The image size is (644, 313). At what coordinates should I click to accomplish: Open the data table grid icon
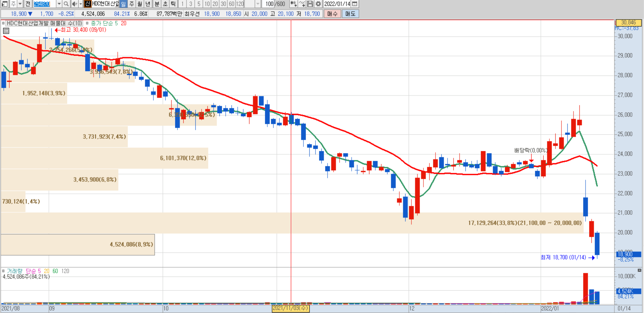6,31
